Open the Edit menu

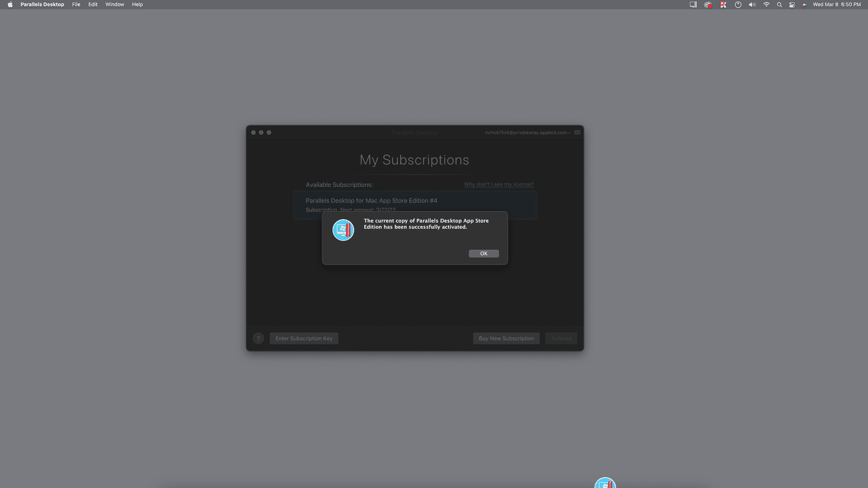click(x=93, y=5)
